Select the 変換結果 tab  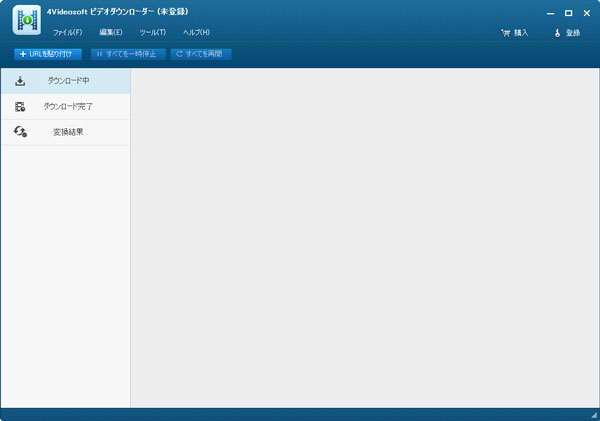tap(65, 132)
